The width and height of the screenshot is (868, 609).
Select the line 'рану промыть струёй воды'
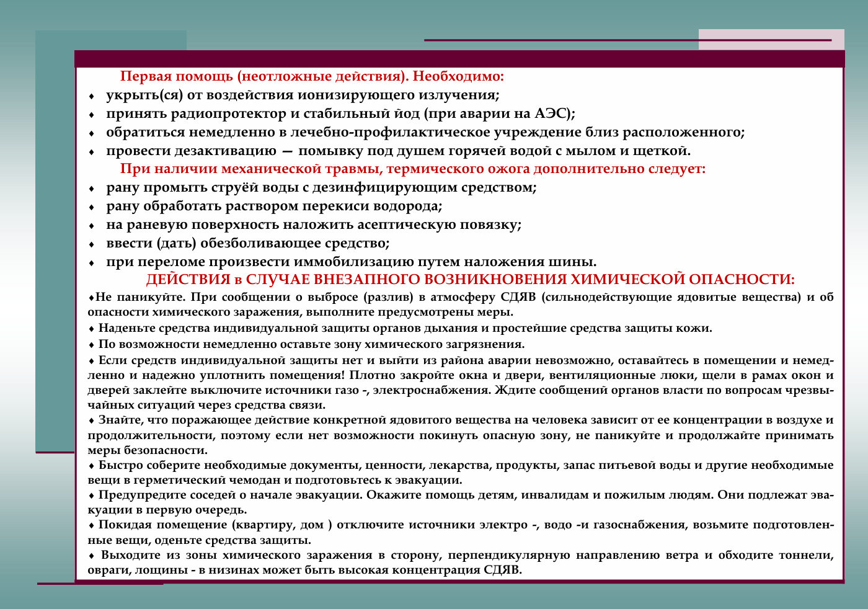[321, 187]
